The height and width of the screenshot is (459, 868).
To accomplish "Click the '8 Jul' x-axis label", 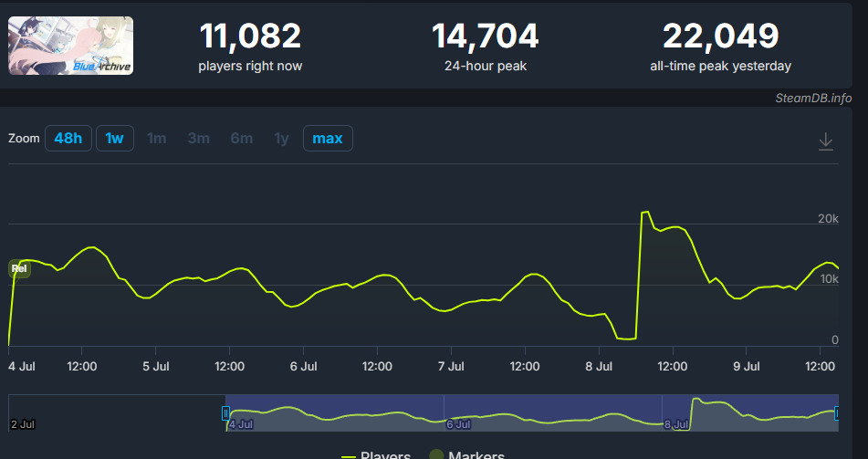I will [x=599, y=367].
